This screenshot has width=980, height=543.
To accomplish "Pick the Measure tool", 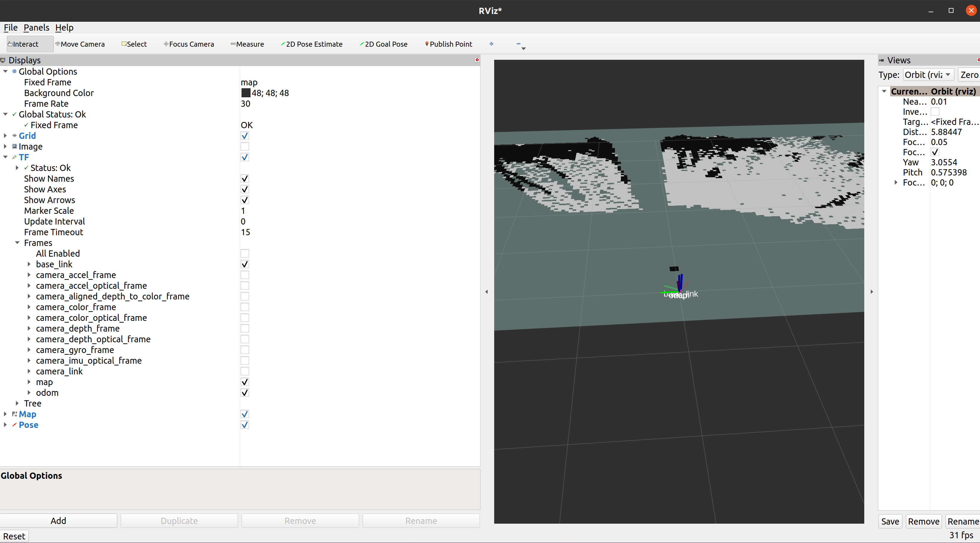I will 247,44.
